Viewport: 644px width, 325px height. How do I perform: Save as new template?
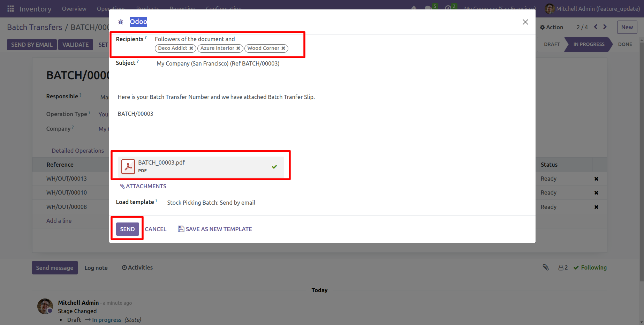215,229
